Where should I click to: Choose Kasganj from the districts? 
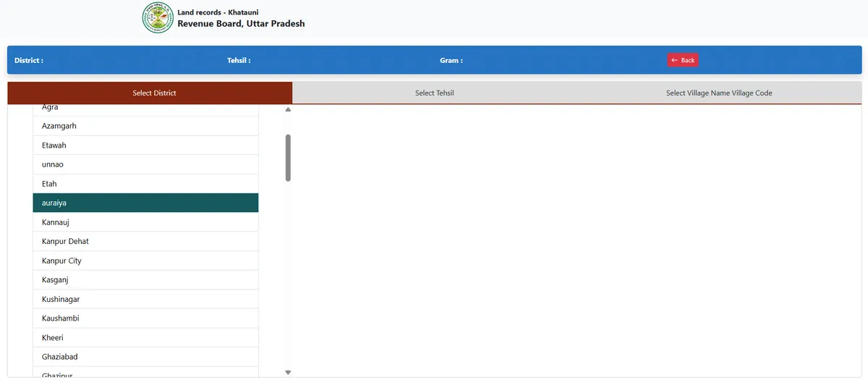click(x=145, y=279)
